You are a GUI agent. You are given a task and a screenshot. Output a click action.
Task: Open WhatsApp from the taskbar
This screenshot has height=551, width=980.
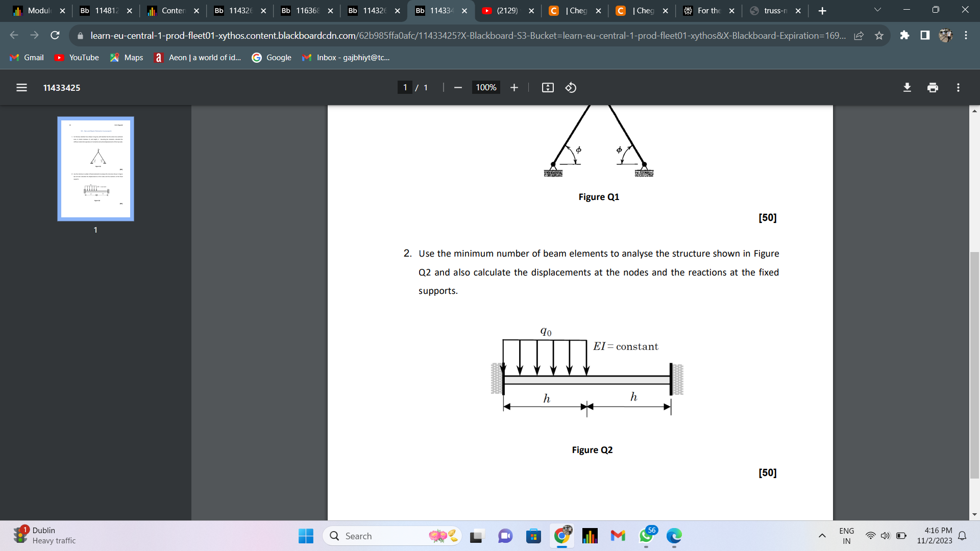pos(645,536)
